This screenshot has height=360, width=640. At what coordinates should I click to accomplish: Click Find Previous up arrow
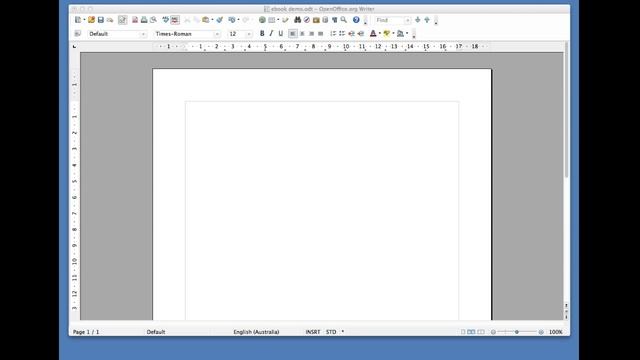[x=427, y=20]
